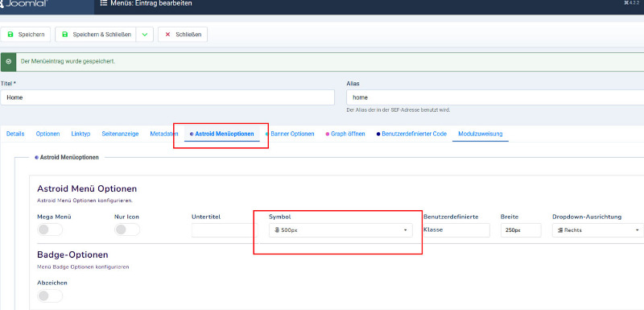Toggle the Mega Menü switch
644x310 pixels.
tap(50, 229)
